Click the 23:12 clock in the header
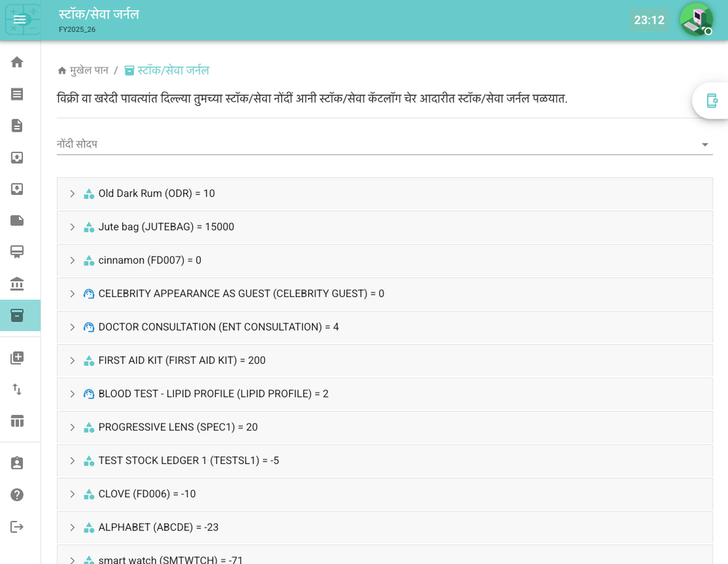The image size is (728, 564). pos(648,20)
